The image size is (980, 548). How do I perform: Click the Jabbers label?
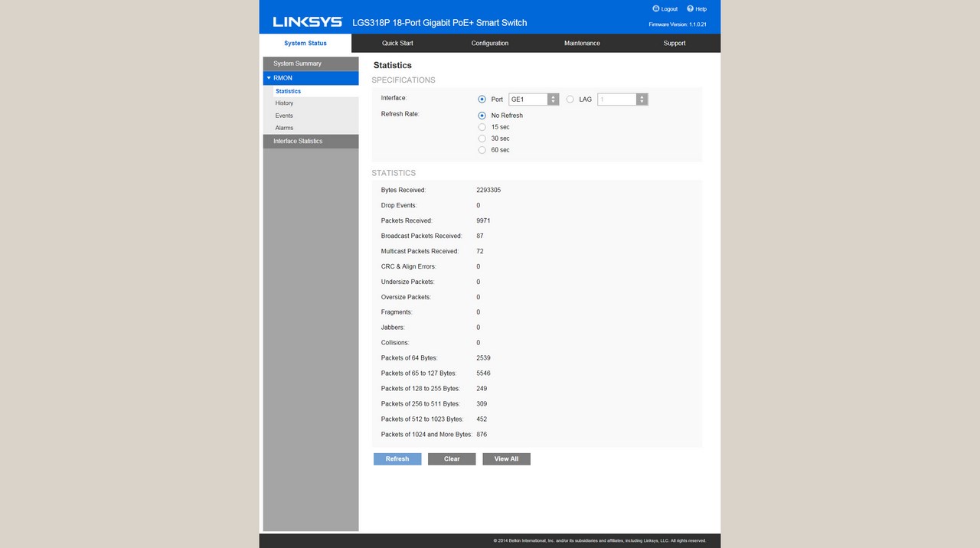point(394,328)
